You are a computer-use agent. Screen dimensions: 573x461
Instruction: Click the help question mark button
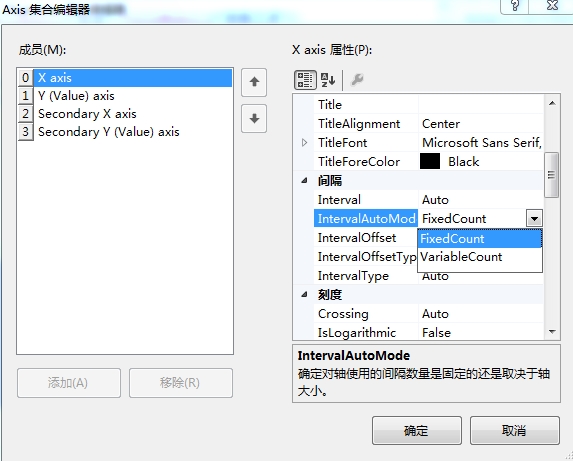tap(514, 6)
